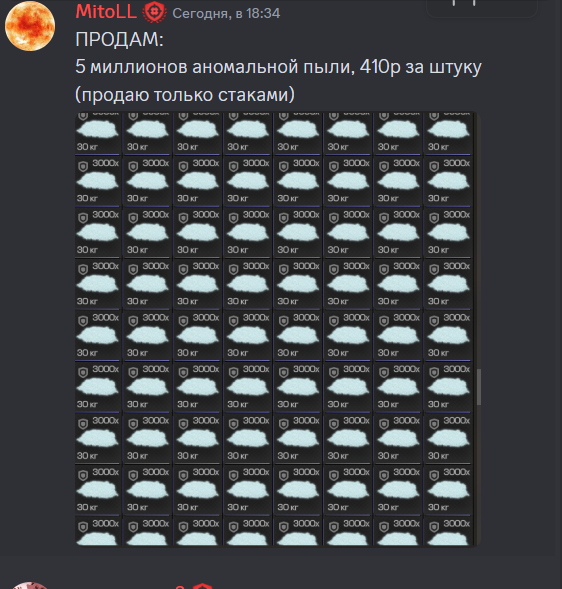The height and width of the screenshot is (589, 562).
Task: Click the 3000x label in fourth row, second column
Action: (156, 266)
